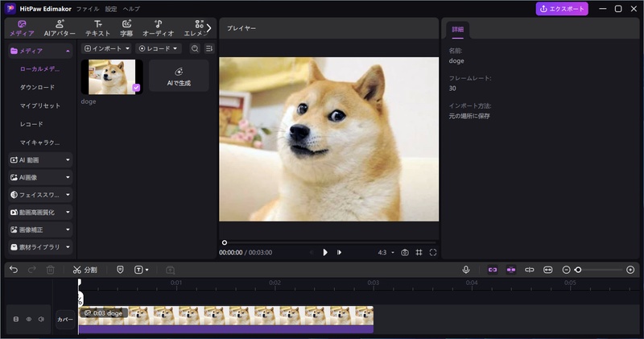Select ダウンロード in sidebar
The height and width of the screenshot is (339, 644).
coord(37,87)
